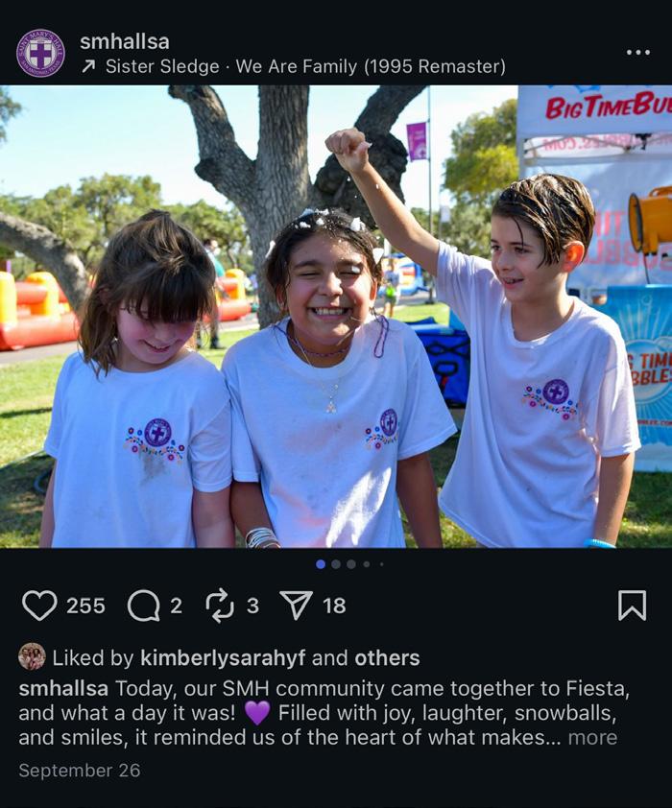This screenshot has height=808, width=672.
Task: Open comments via speech bubble icon
Action: tap(144, 606)
